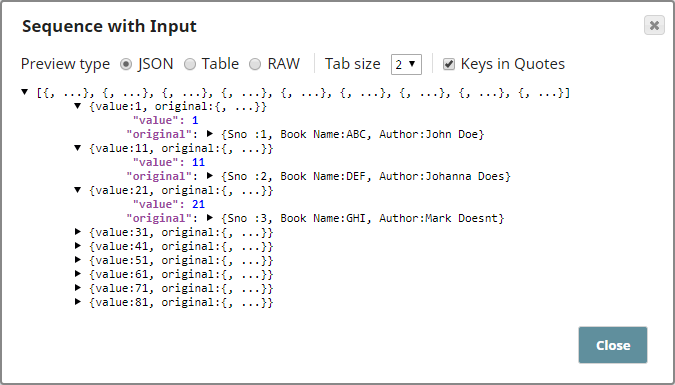The height and width of the screenshot is (385, 675).
Task: Collapse the value:21 object node
Action: point(77,189)
